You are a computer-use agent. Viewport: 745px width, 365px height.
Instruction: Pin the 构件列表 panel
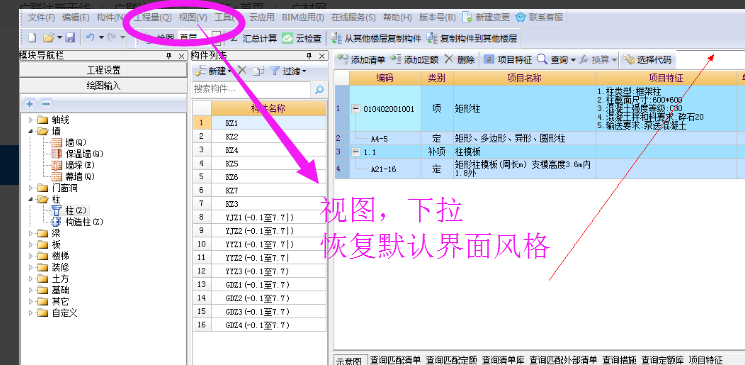[x=309, y=56]
